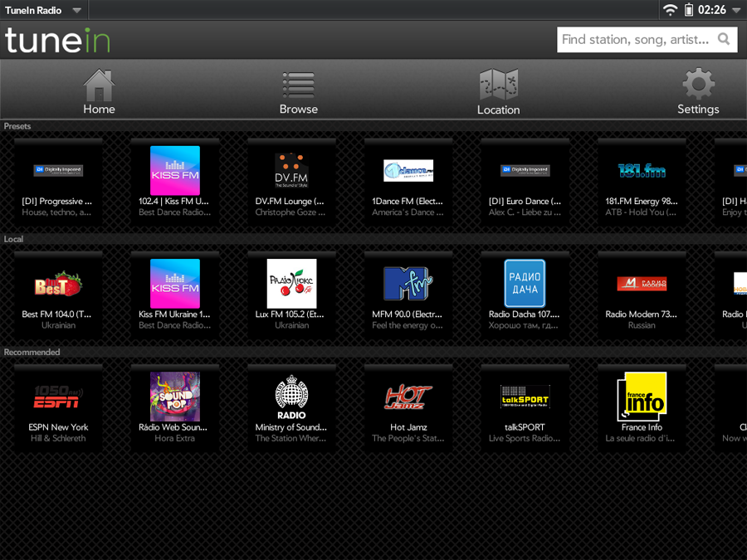
Task: Select the MFM 90.0 station logo
Action: click(408, 284)
